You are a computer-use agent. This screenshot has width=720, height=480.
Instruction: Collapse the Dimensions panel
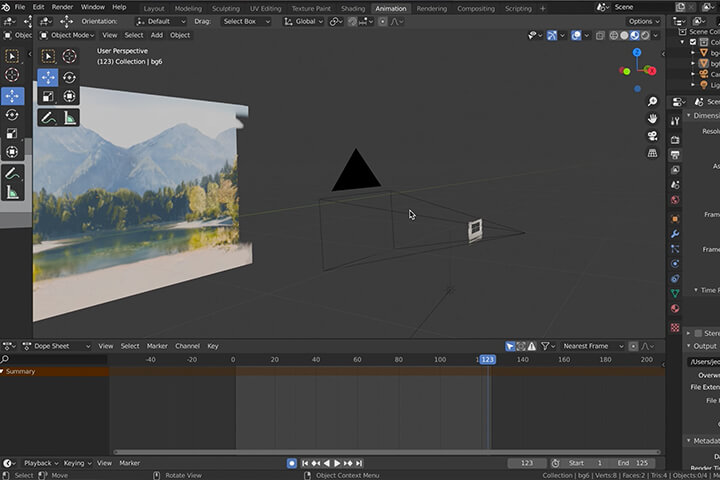tap(689, 115)
